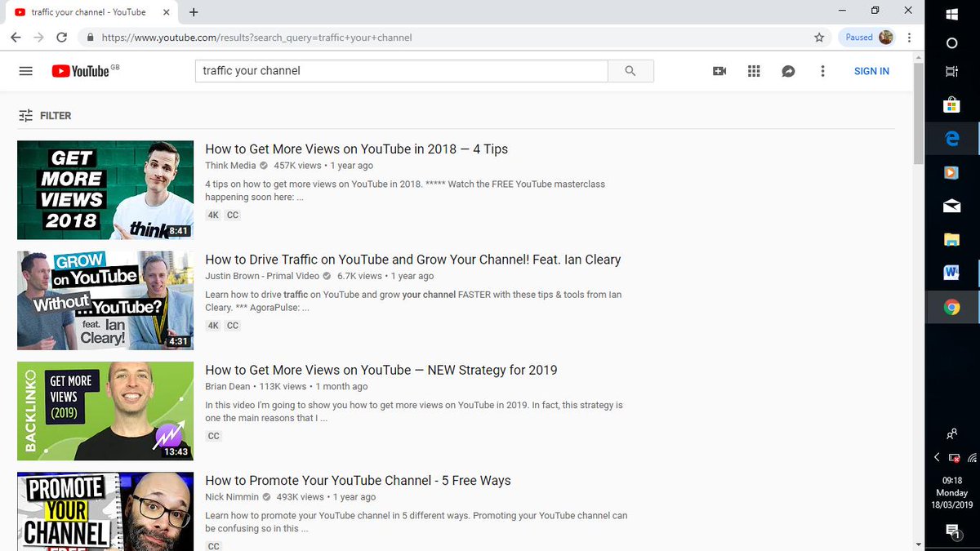Open Chrome three-dot menu
The image size is (980, 551).
click(910, 38)
